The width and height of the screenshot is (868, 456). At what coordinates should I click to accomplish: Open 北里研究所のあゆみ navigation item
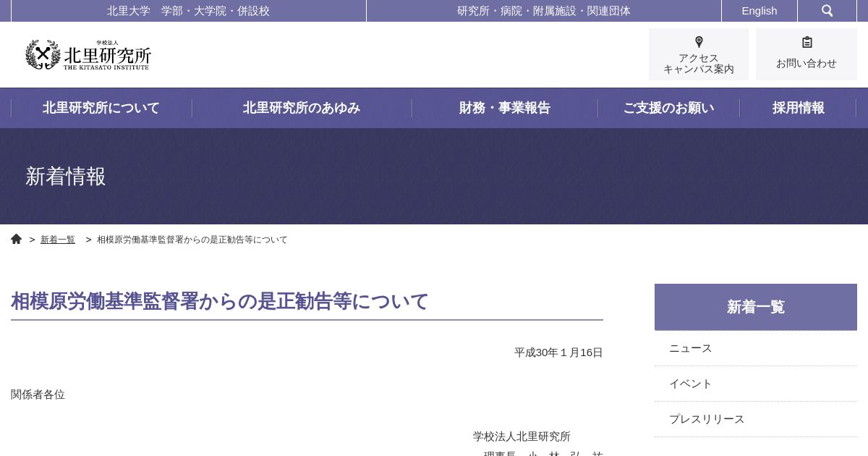[302, 108]
